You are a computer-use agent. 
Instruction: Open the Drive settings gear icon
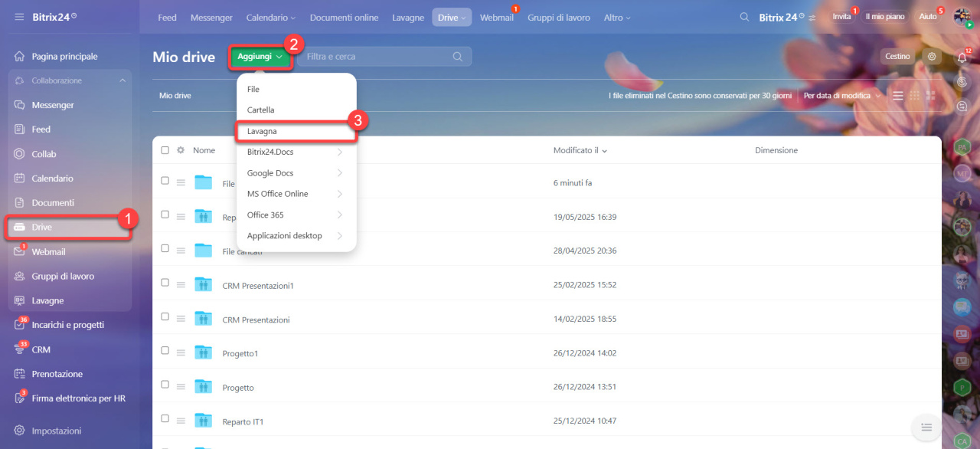pos(932,56)
